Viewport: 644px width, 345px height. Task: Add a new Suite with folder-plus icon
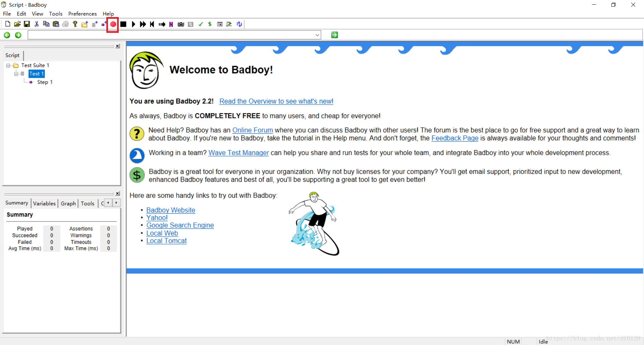85,24
